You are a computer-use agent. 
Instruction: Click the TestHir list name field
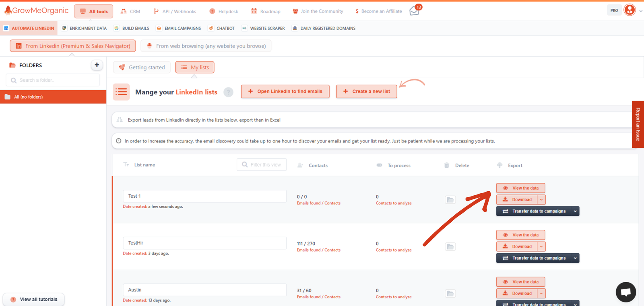pos(205,243)
